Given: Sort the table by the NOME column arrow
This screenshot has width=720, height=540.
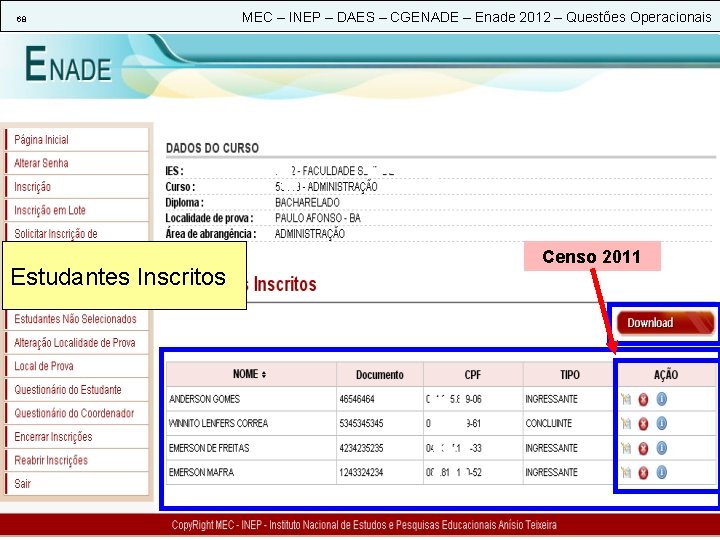Looking at the screenshot, I should coord(264,375).
